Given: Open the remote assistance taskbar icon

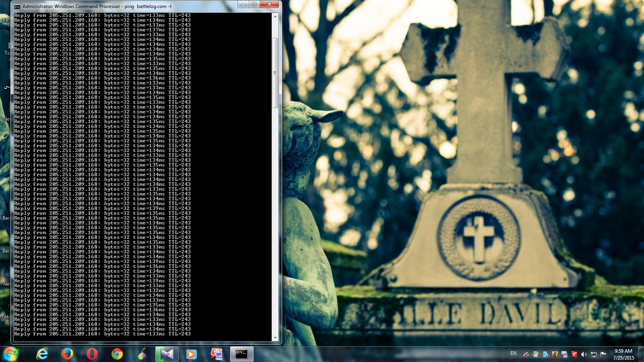Looking at the screenshot, I should 217,354.
